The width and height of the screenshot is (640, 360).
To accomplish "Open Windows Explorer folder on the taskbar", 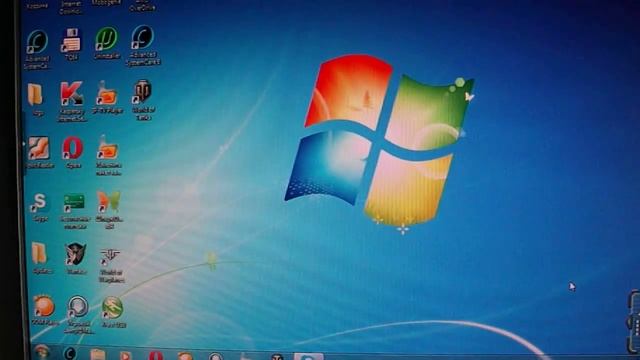I will pos(98,354).
